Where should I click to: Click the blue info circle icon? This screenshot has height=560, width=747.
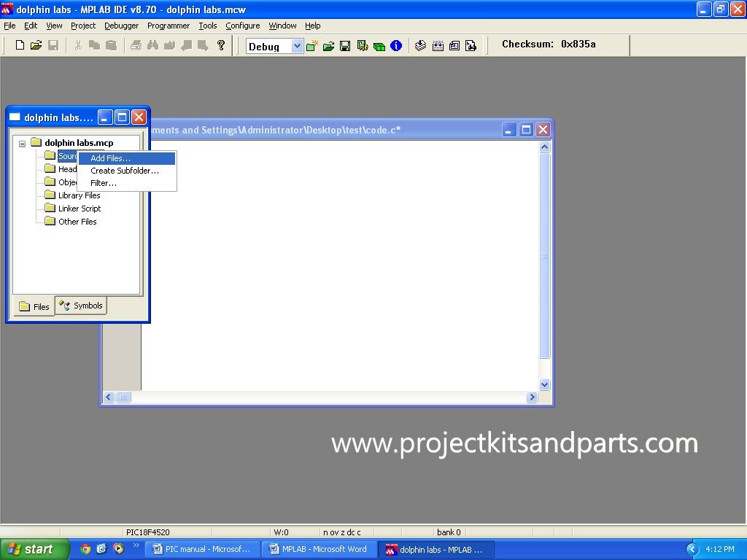(396, 46)
